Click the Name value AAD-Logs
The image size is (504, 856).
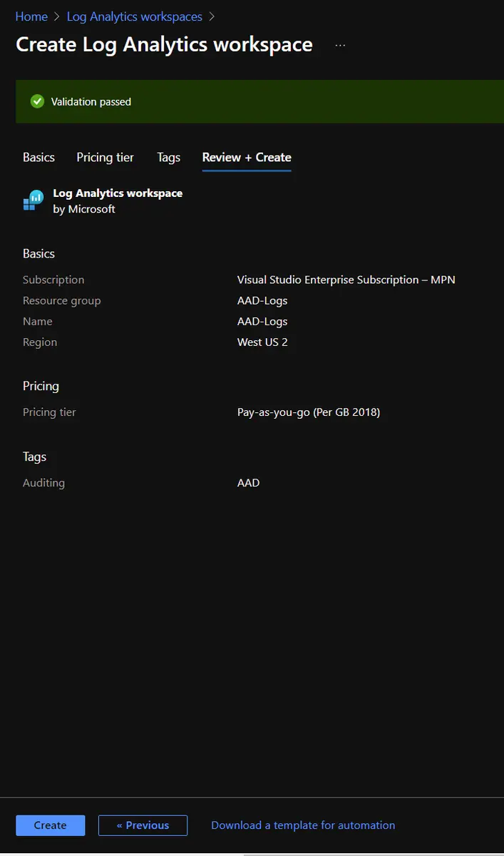(x=262, y=322)
